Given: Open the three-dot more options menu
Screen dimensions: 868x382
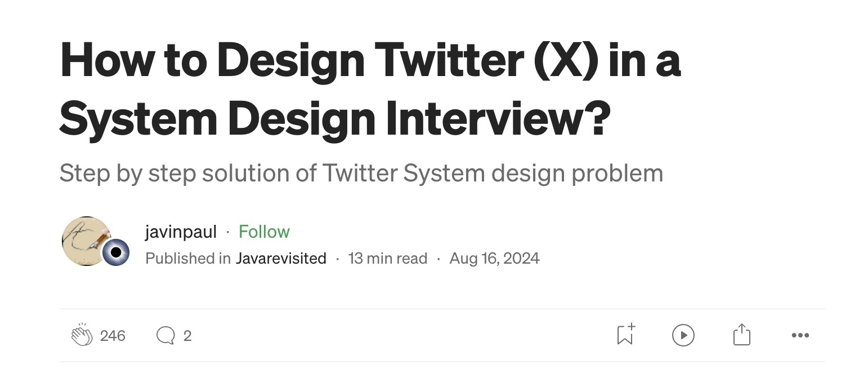Looking at the screenshot, I should (x=800, y=335).
